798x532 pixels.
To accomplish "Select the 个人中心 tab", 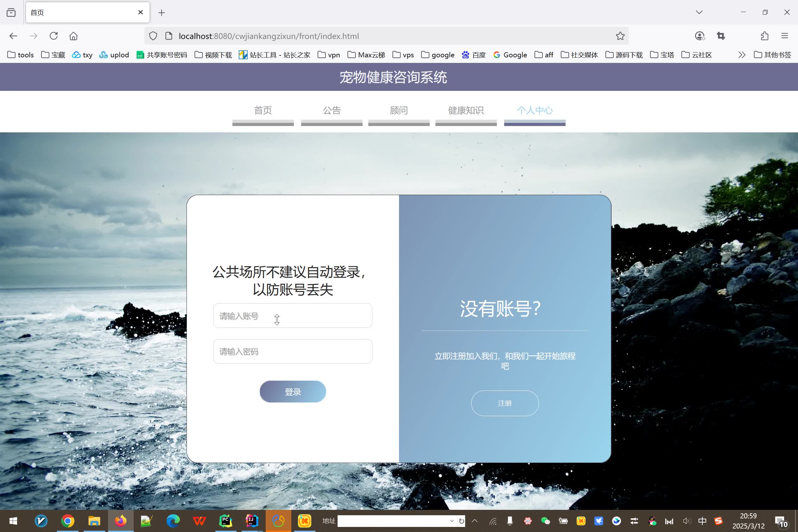I will 534,111.
